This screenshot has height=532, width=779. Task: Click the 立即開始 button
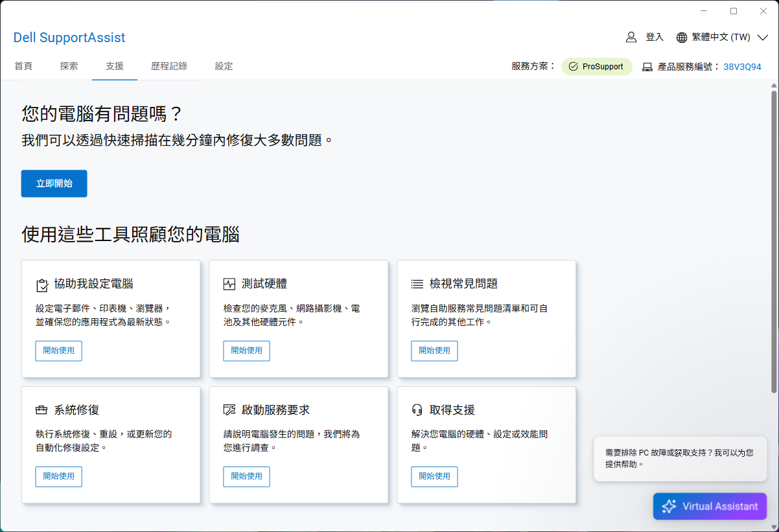pyautogui.click(x=54, y=183)
